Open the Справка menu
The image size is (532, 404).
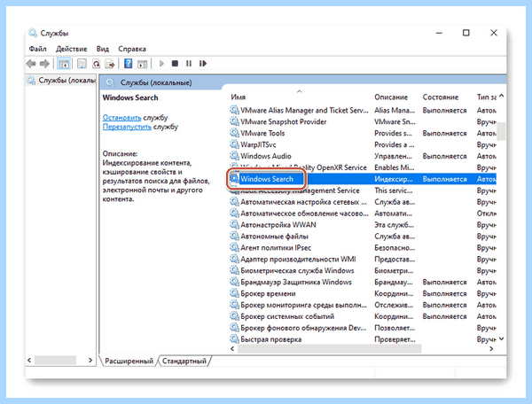[x=132, y=49]
